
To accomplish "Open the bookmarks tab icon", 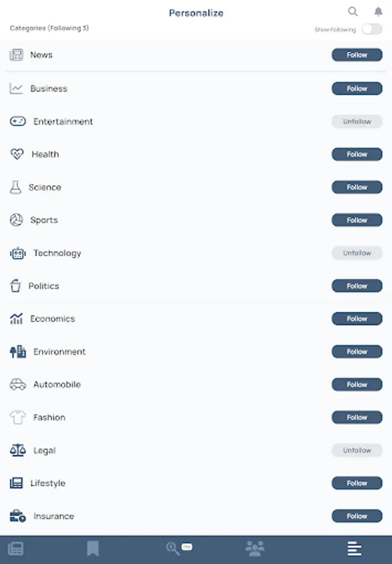I will pyautogui.click(x=93, y=550).
